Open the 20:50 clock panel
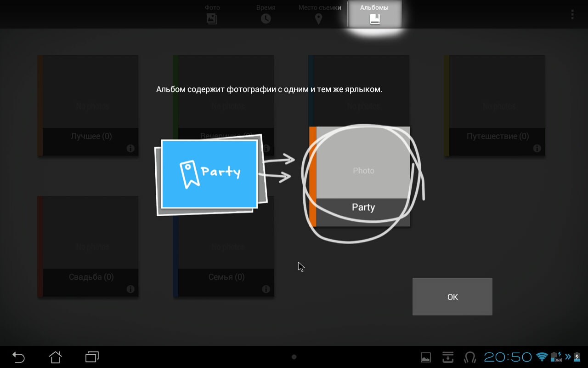The image size is (588, 368). [508, 357]
